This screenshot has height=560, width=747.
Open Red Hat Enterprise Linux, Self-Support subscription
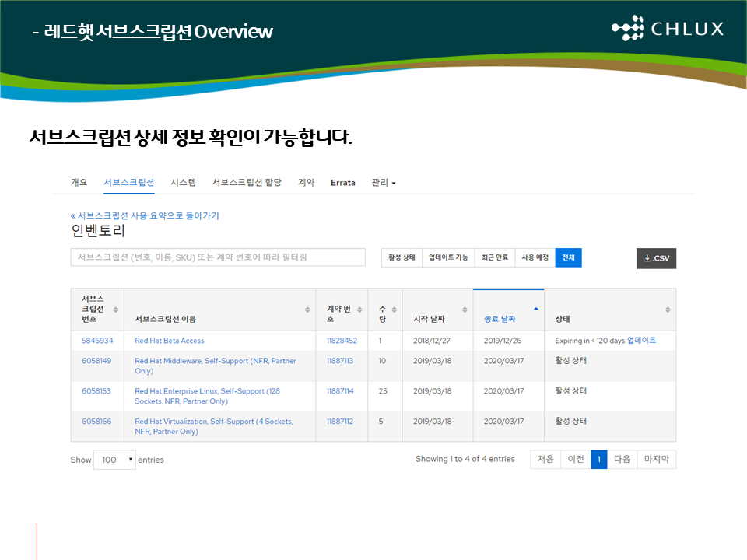click(x=207, y=396)
